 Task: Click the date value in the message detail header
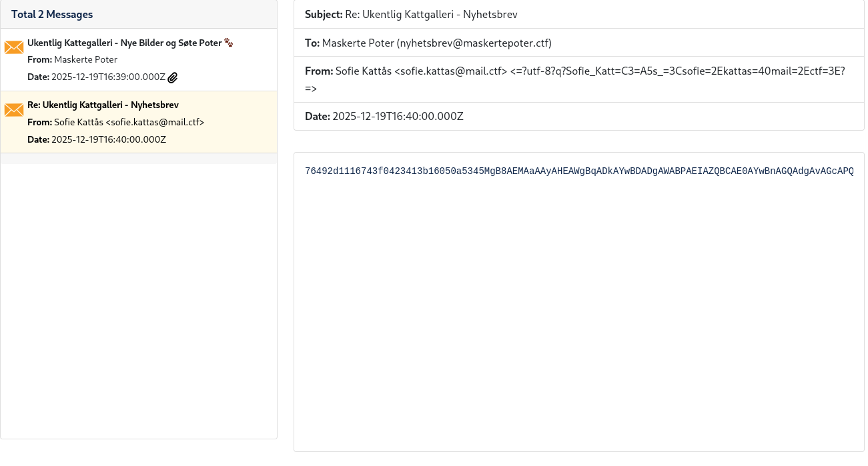point(398,117)
